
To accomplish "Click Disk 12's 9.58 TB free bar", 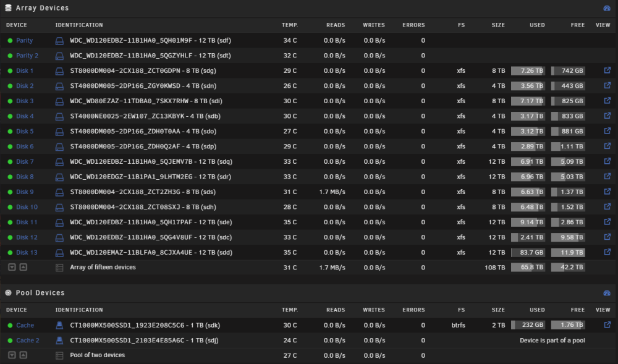I will point(568,237).
